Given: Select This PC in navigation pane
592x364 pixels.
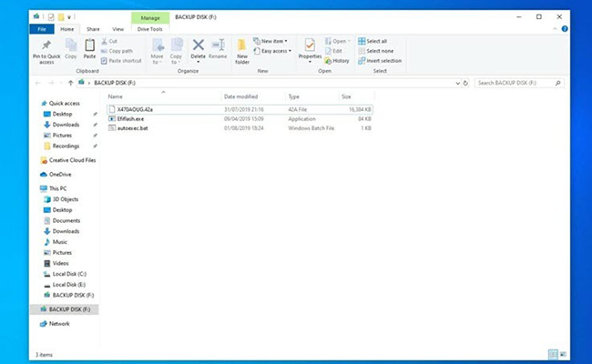Looking at the screenshot, I should pos(54,188).
